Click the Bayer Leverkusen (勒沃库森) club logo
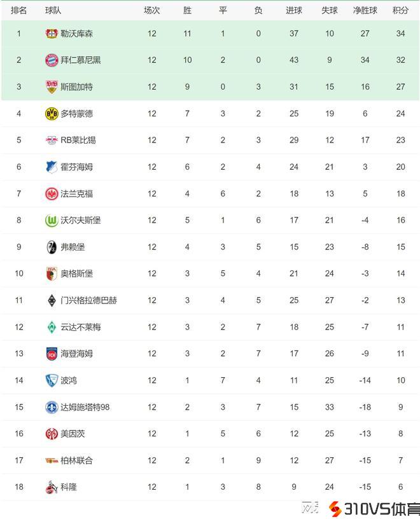The height and width of the screenshot is (519, 420). (52, 33)
